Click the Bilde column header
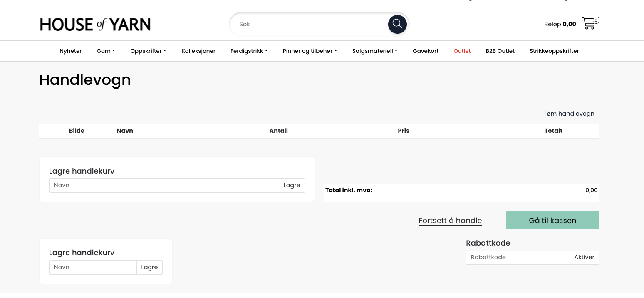The width and height of the screenshot is (644, 298). [x=77, y=131]
